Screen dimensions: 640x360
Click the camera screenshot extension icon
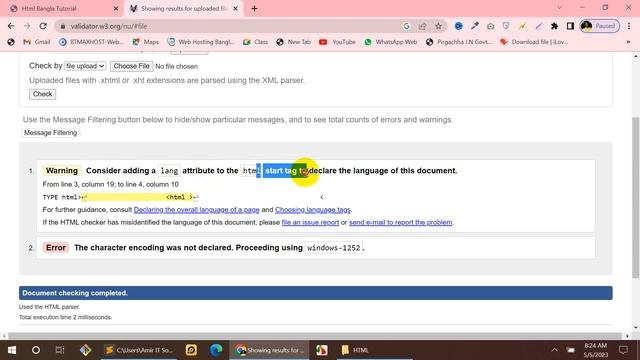(490, 26)
